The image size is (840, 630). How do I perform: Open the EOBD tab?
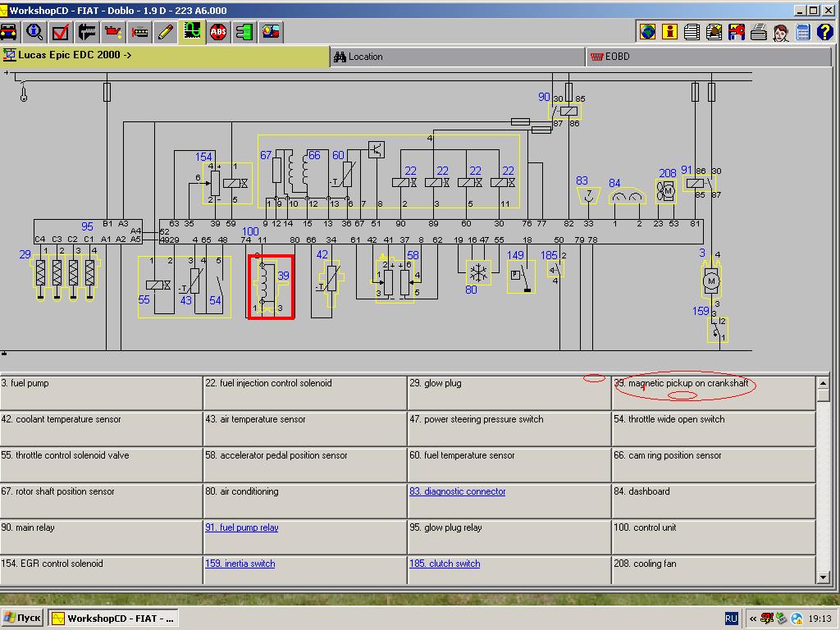pyautogui.click(x=709, y=57)
